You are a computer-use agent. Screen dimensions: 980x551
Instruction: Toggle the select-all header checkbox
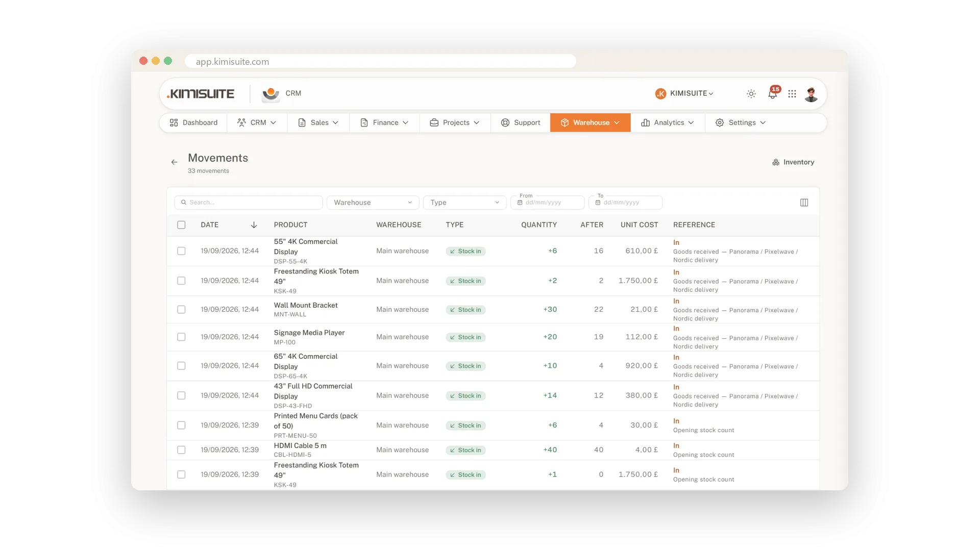pyautogui.click(x=181, y=225)
